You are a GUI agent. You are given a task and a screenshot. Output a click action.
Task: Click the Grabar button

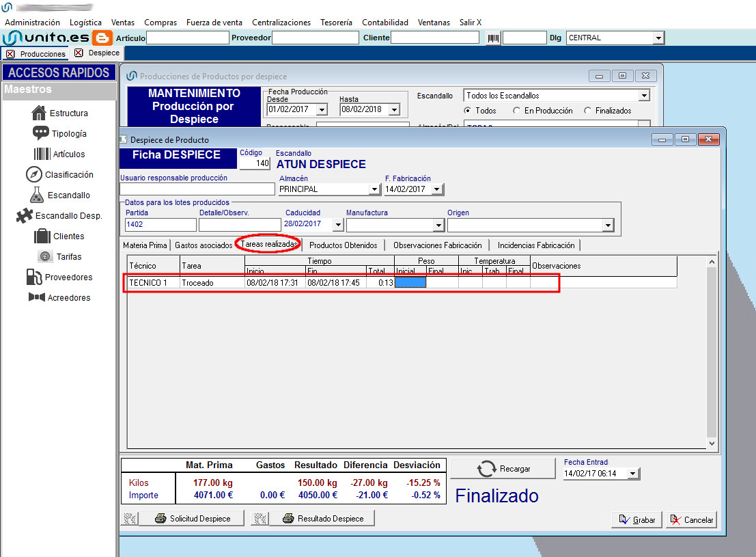(x=637, y=520)
